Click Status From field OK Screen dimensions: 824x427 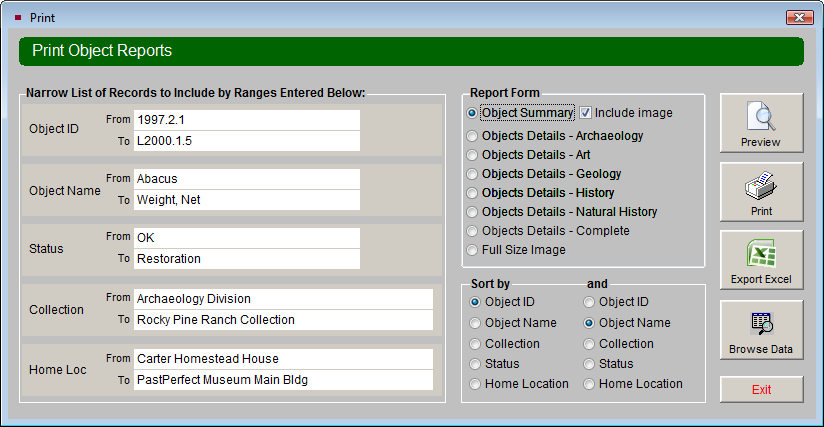pos(247,237)
